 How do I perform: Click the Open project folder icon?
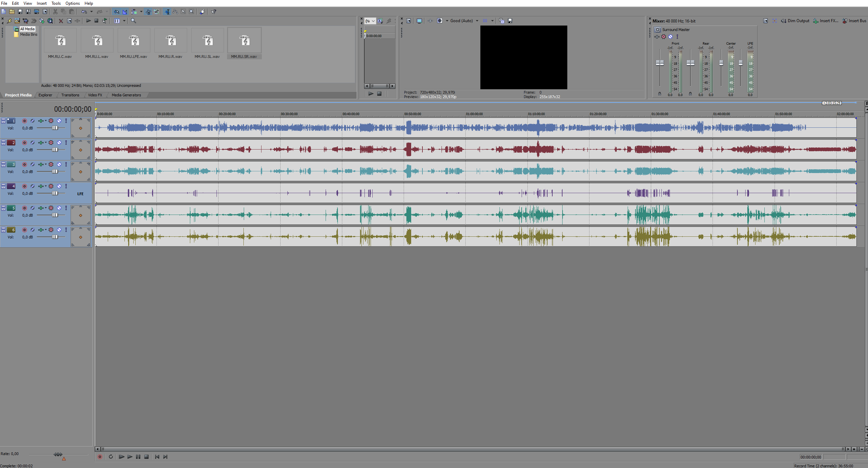(x=12, y=12)
